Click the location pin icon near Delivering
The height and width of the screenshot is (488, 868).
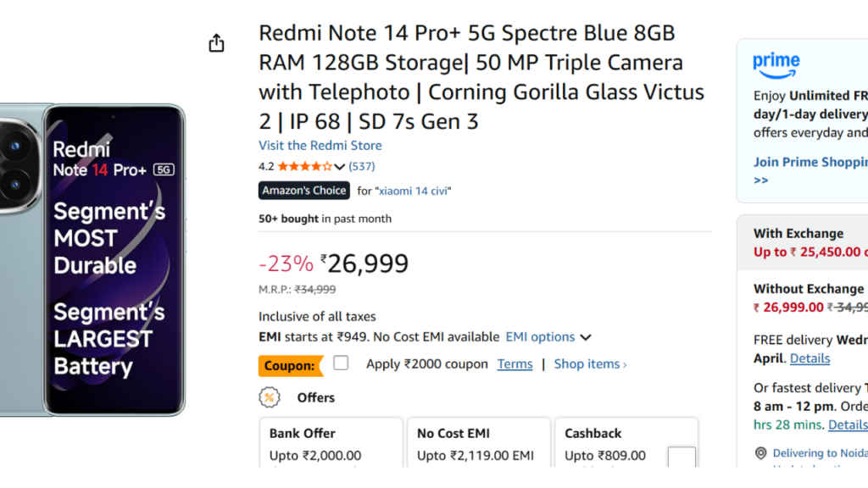click(760, 453)
